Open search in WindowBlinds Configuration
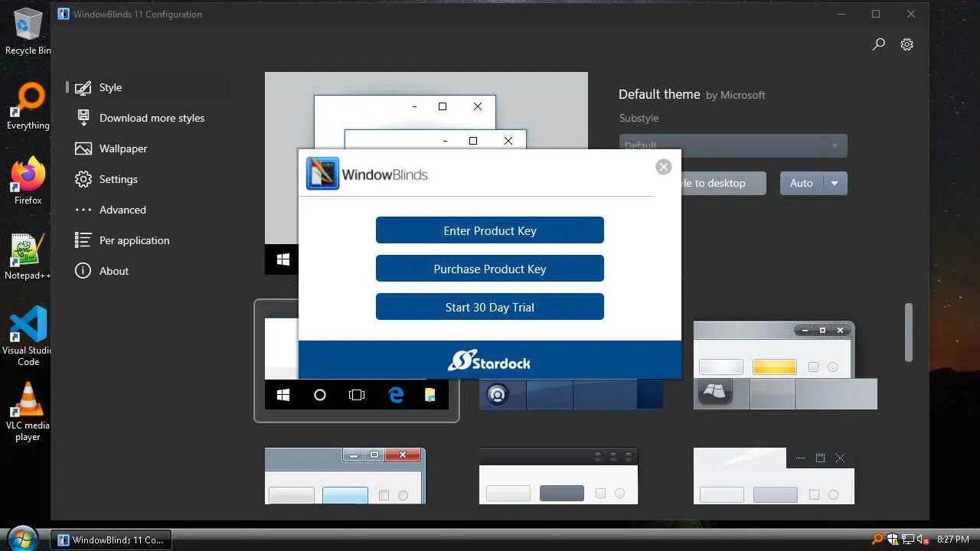This screenshot has width=980, height=551. point(879,44)
